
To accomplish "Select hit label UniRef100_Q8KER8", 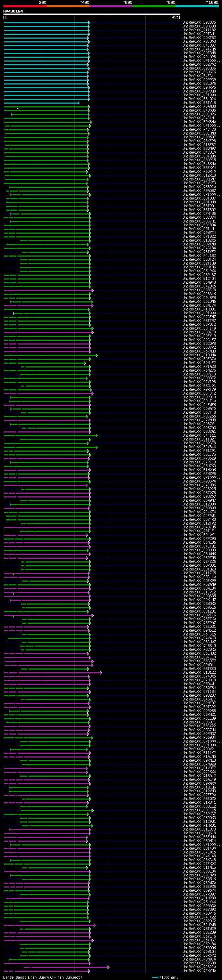I will (x=199, y=141).
